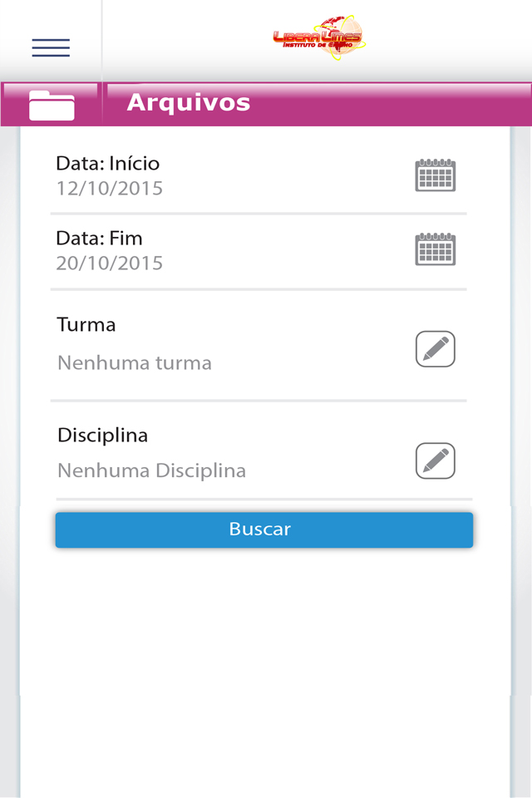The image size is (532, 798).
Task: Click the Libera Limes logo
Action: 320,38
